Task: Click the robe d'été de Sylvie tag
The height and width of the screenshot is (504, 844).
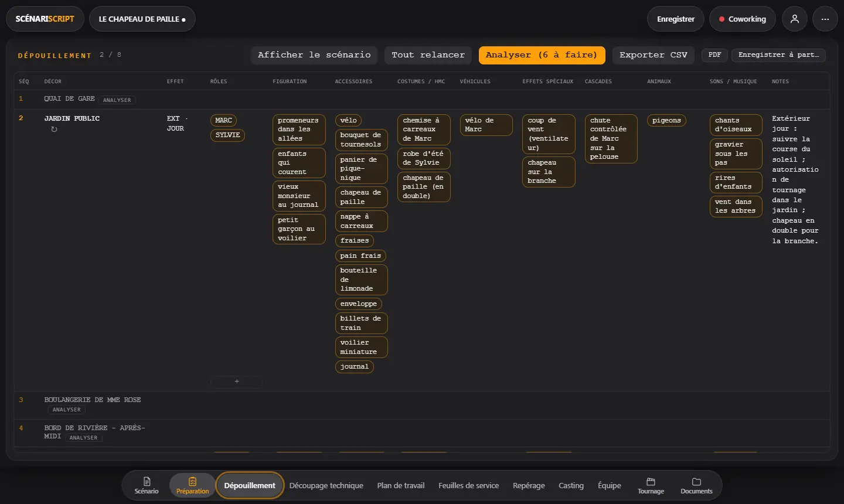Action: click(x=424, y=158)
